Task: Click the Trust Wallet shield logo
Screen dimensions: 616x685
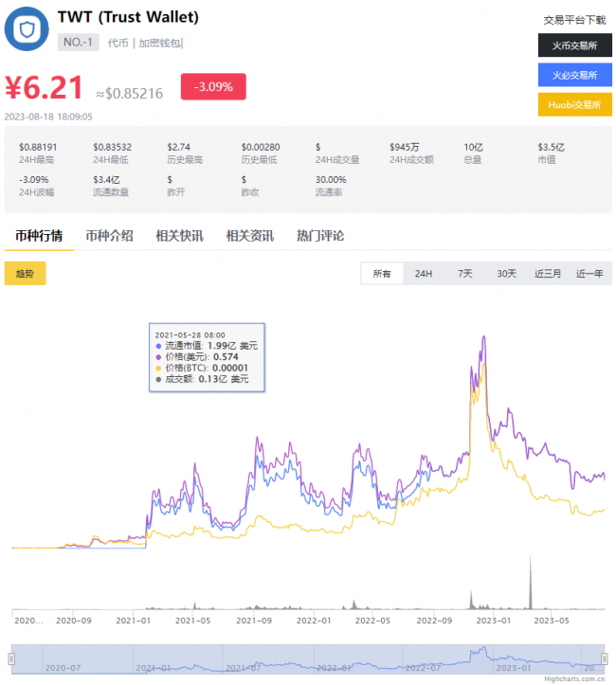Action: coord(27,28)
